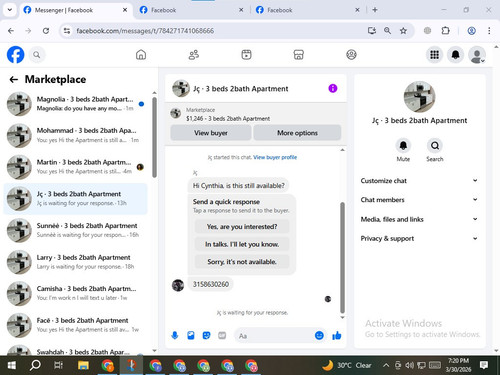
Task: Click the chat messages scrollbar
Action: [x=342, y=257]
